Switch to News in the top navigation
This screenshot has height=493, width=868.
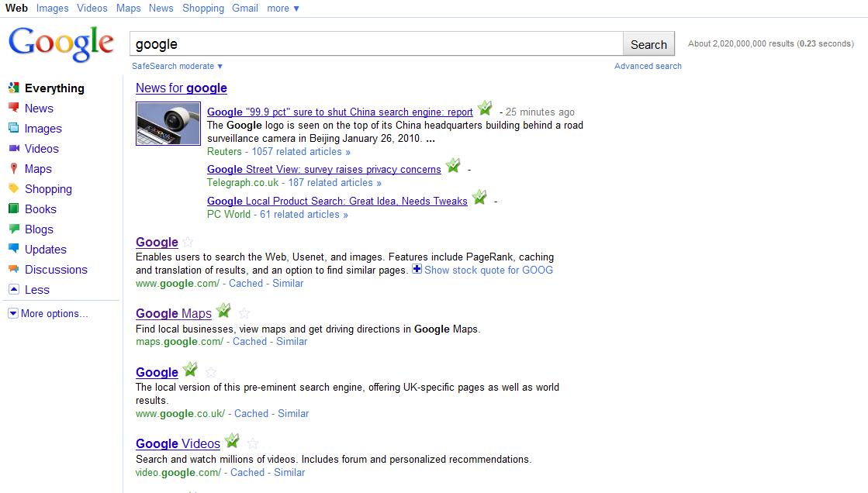click(x=161, y=9)
